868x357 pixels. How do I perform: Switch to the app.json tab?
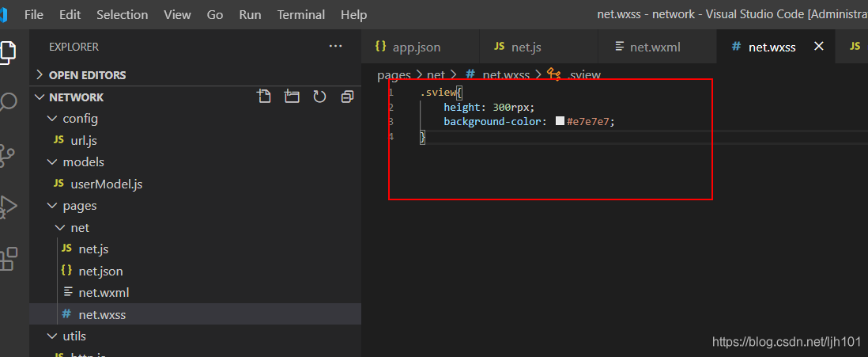(x=420, y=47)
